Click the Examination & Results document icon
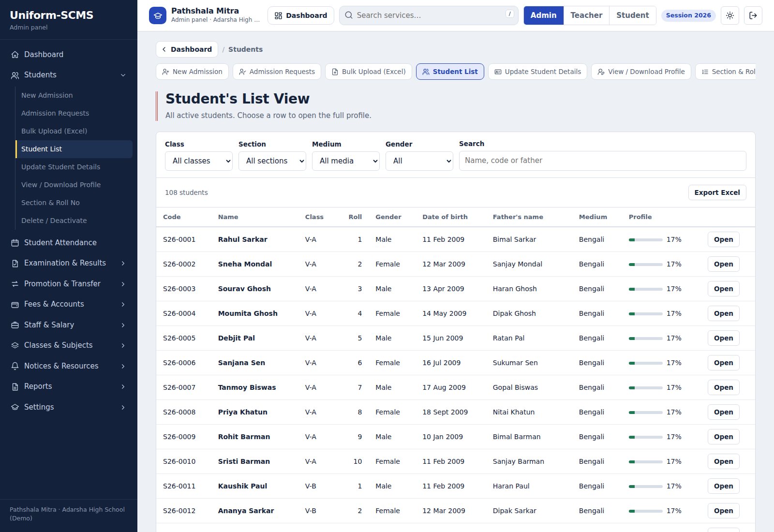The width and height of the screenshot is (774, 532). [x=15, y=263]
